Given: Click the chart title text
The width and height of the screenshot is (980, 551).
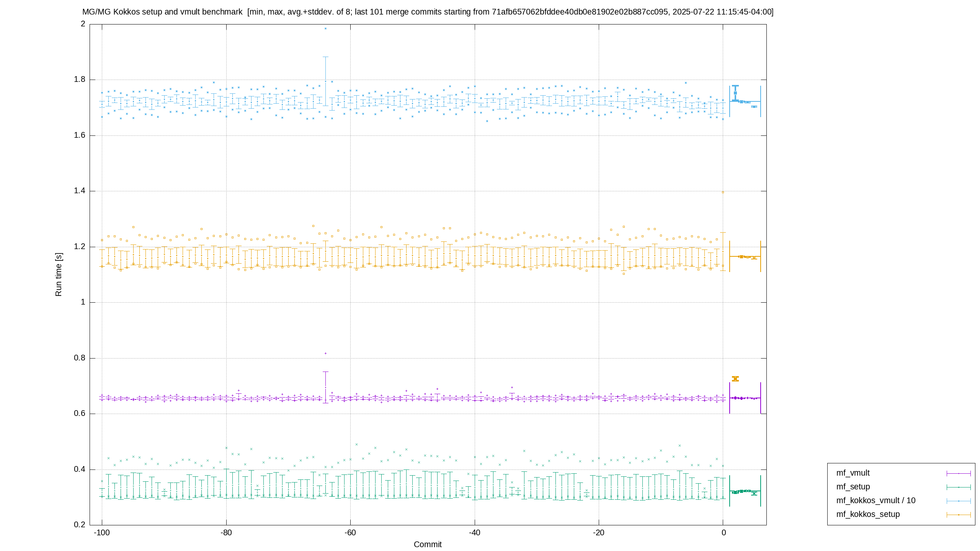Looking at the screenshot, I should point(428,12).
